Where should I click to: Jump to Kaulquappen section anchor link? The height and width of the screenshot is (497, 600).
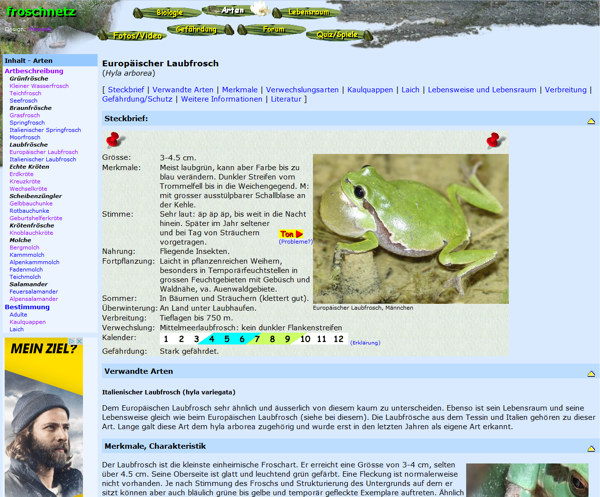point(369,89)
